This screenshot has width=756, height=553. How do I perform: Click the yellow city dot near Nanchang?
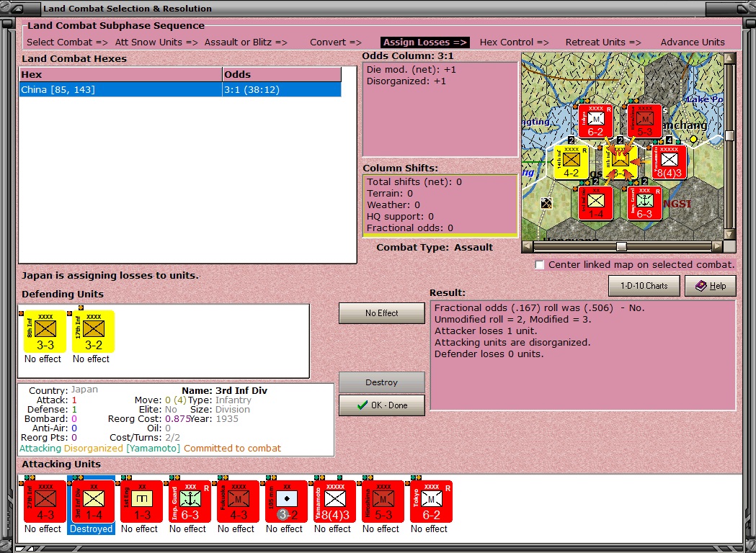click(x=693, y=139)
